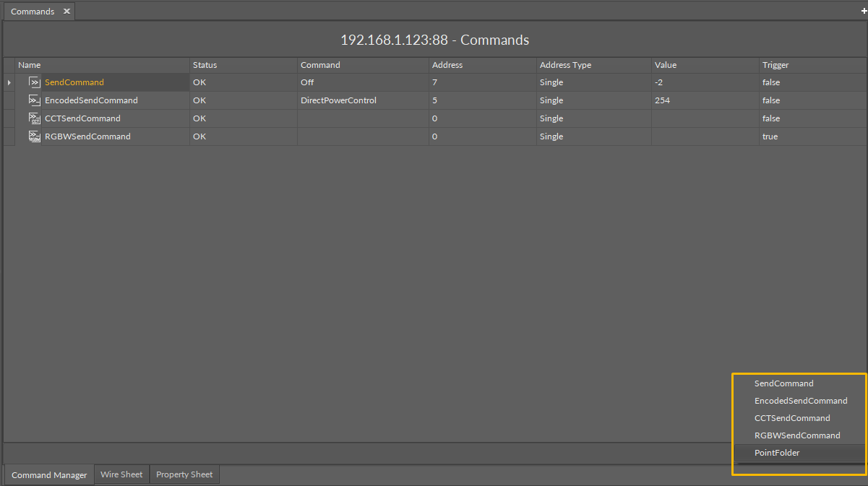Click the Single address type of RGBWSendCommand
The image size is (868, 486).
[x=594, y=136]
